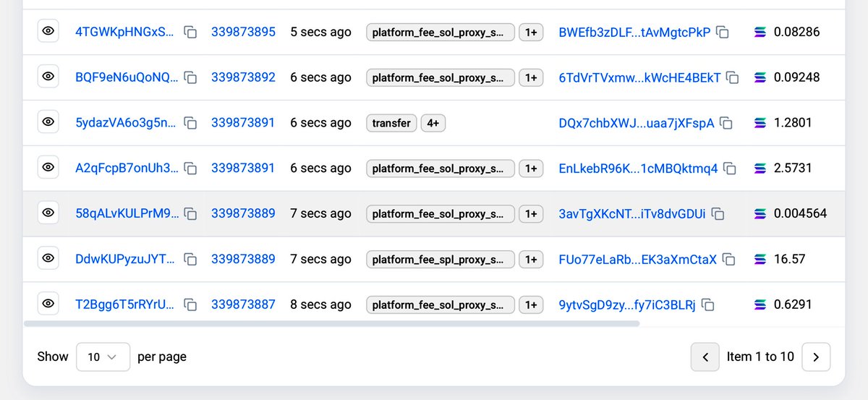Copy address FUo77eLaRb...EK3aXmCtaX
Viewport: 868px width, 400px height.
tap(729, 260)
